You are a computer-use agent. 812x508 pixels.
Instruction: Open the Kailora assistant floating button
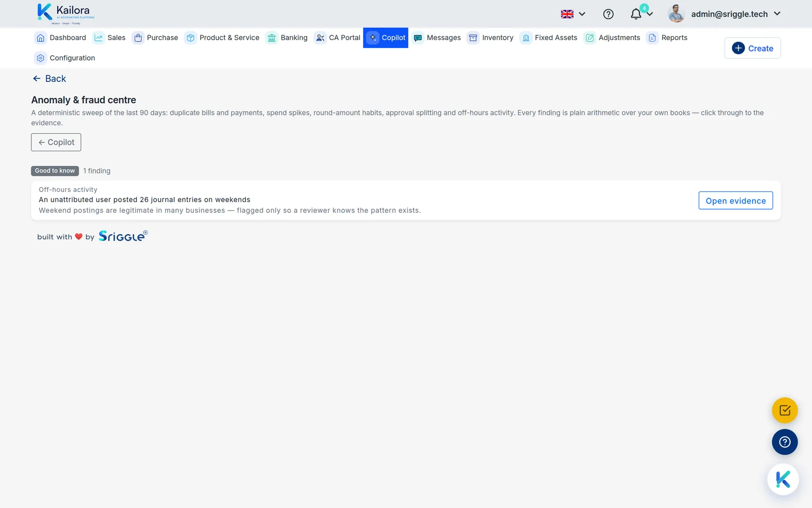point(783,479)
